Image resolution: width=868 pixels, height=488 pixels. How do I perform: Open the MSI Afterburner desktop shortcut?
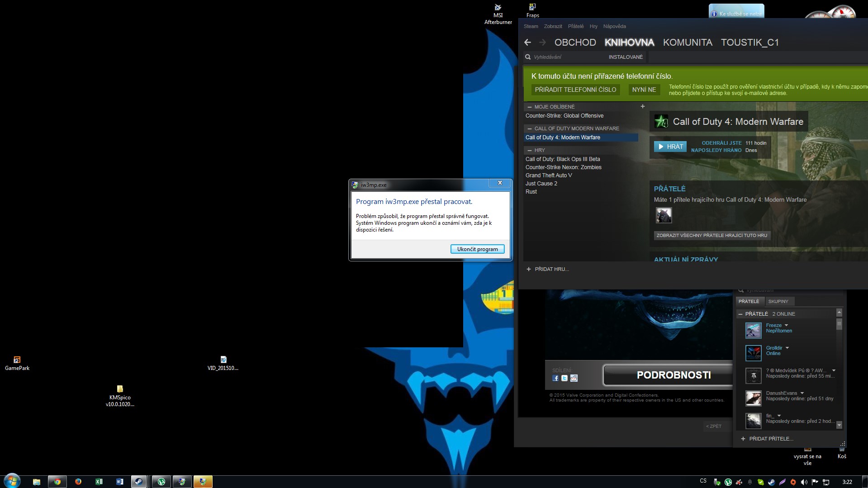click(x=498, y=14)
